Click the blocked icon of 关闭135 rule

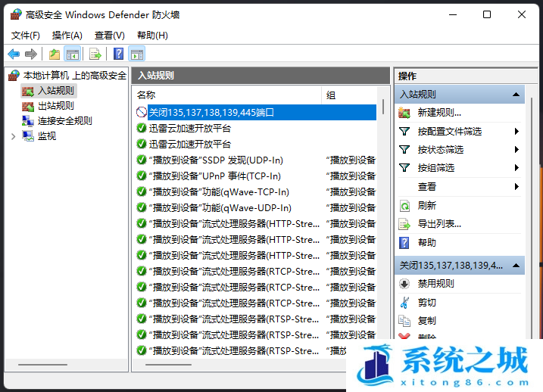click(x=142, y=112)
